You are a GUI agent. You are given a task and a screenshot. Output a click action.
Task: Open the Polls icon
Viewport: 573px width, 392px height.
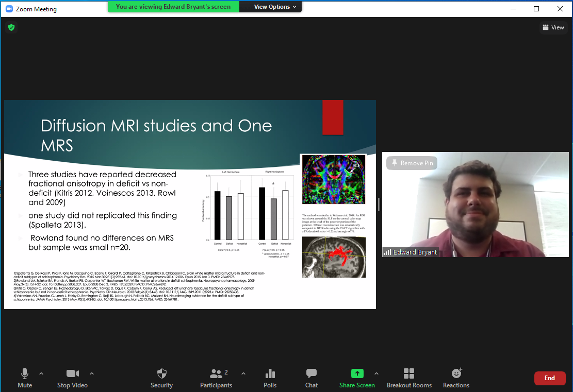270,378
